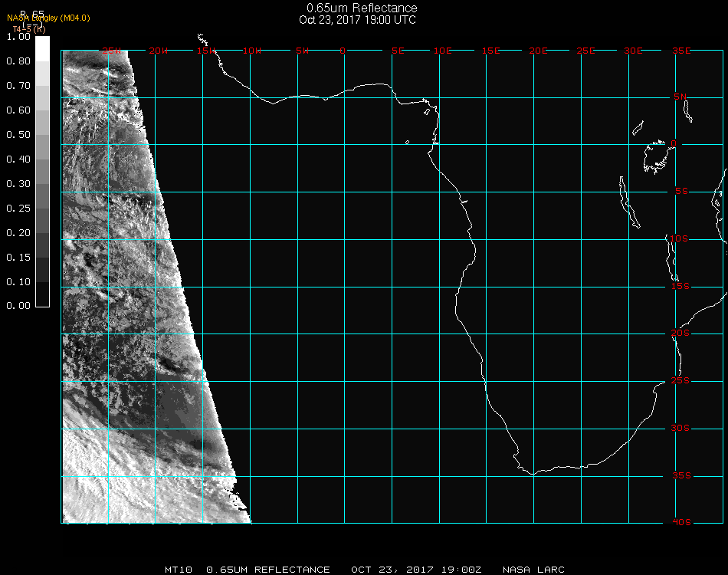728x575 pixels.
Task: Select the 30E longitude label
Action: [633, 51]
